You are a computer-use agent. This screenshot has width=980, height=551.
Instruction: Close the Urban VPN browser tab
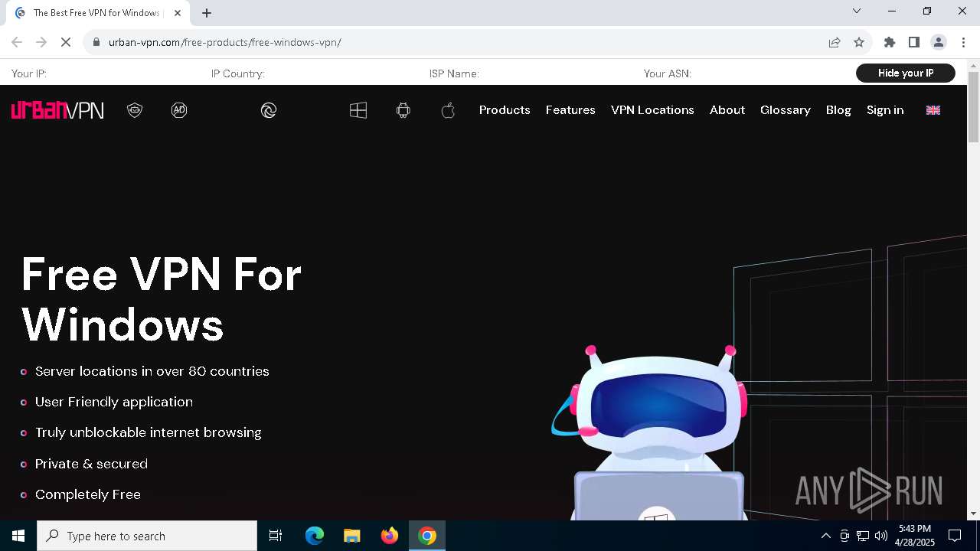pos(177,13)
